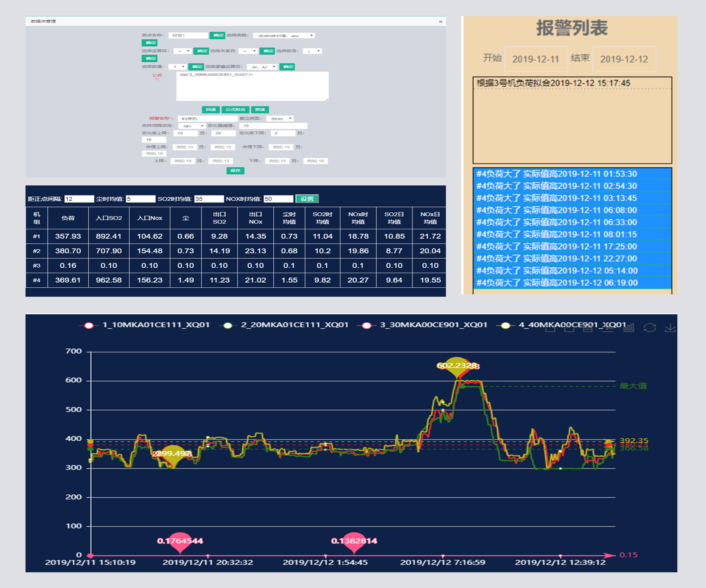Focus the 变化量阈值 input field
The height and width of the screenshot is (588, 706).
(273, 126)
